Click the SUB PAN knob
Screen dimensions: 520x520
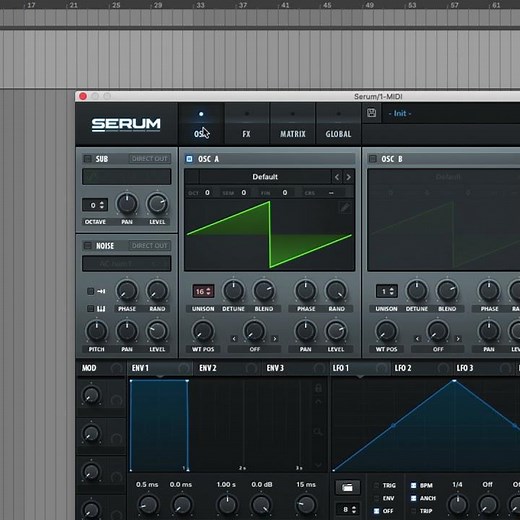click(x=127, y=204)
